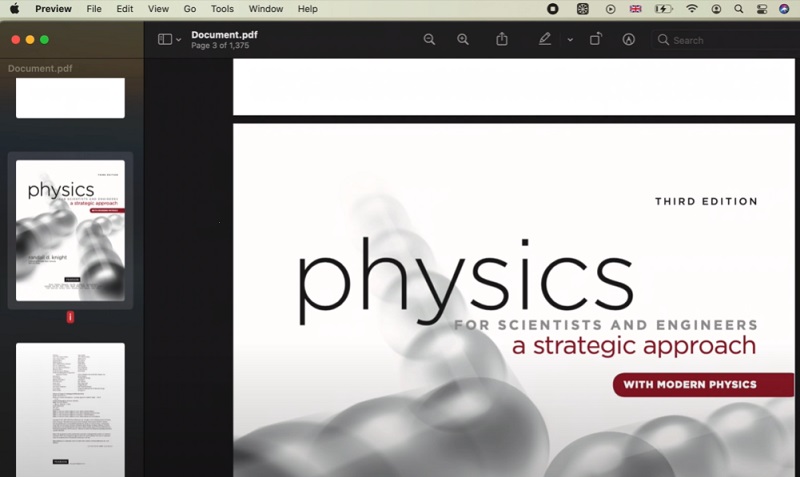Click the Search field

click(726, 40)
